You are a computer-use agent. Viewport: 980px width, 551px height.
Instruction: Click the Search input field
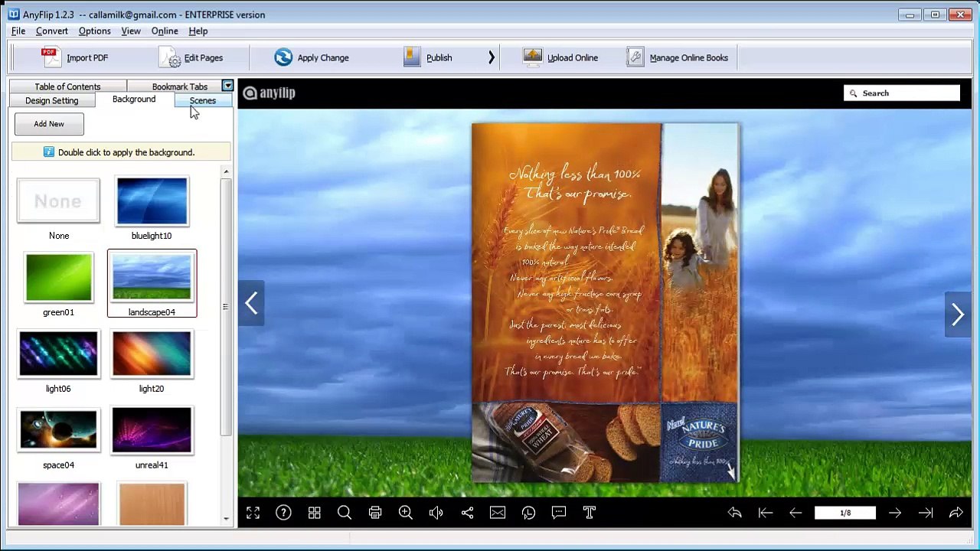point(902,93)
